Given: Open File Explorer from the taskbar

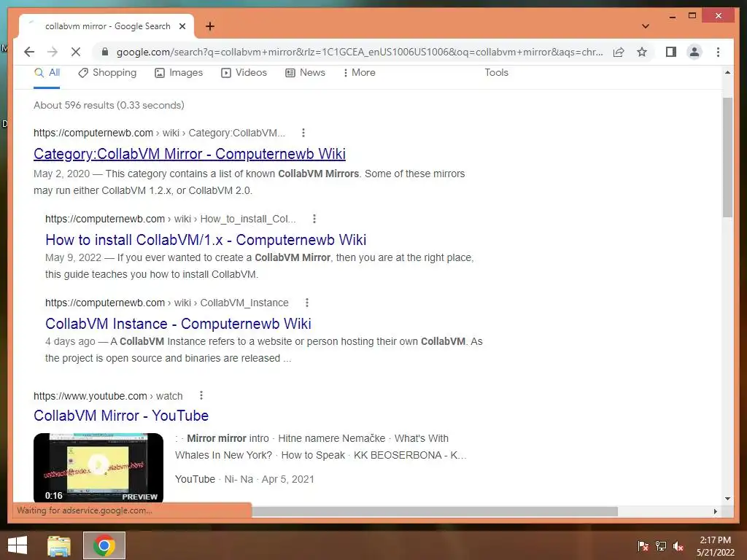Looking at the screenshot, I should coord(59,545).
